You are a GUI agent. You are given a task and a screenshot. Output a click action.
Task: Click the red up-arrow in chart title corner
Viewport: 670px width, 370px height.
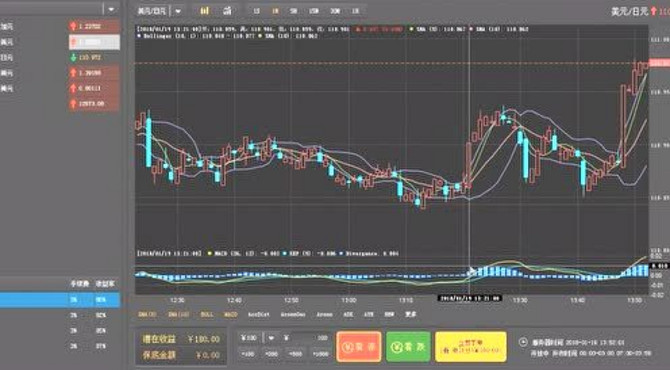click(653, 12)
